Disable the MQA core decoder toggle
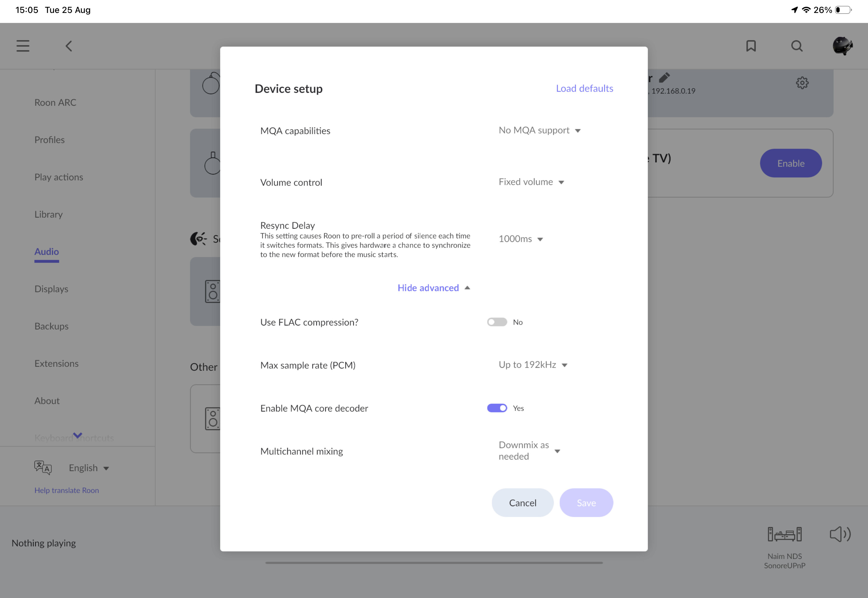Screen dimensions: 868x598 click(497, 408)
